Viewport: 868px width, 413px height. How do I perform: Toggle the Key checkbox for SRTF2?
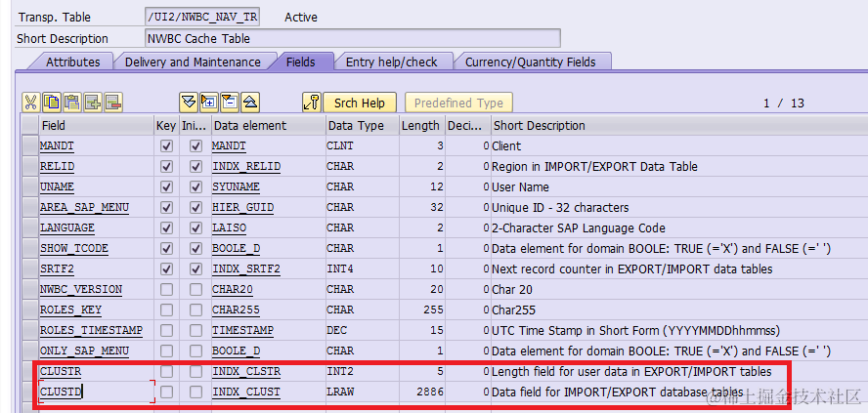pos(166,268)
